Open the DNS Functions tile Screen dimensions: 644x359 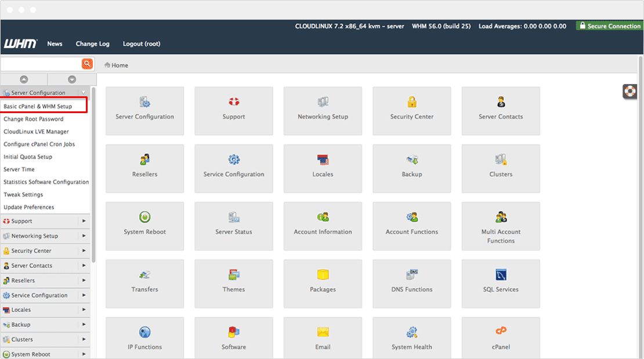(x=411, y=284)
